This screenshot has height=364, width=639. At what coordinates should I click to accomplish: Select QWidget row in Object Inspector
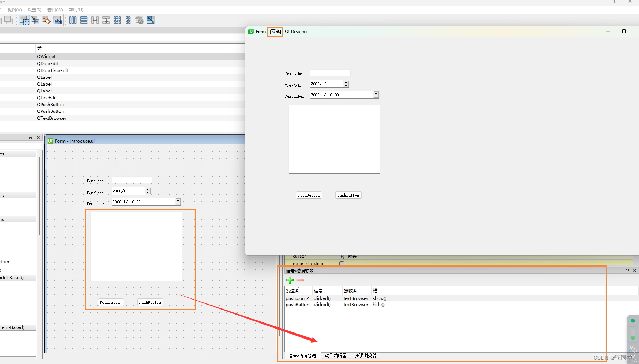tap(123, 57)
